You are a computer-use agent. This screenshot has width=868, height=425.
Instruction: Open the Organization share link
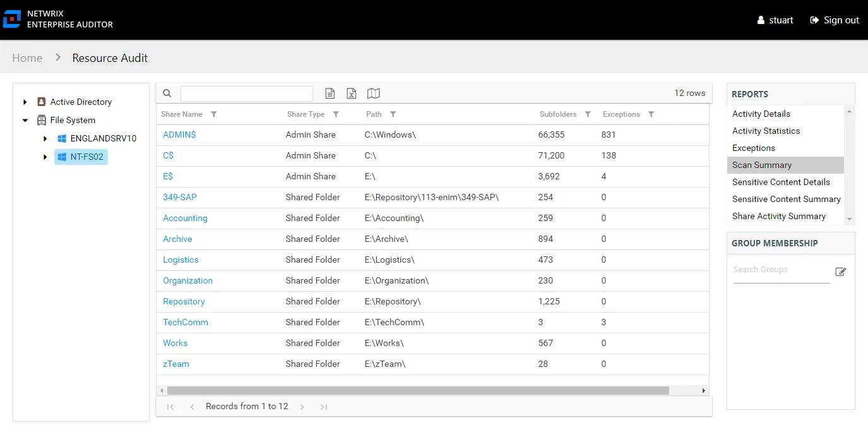click(x=187, y=280)
